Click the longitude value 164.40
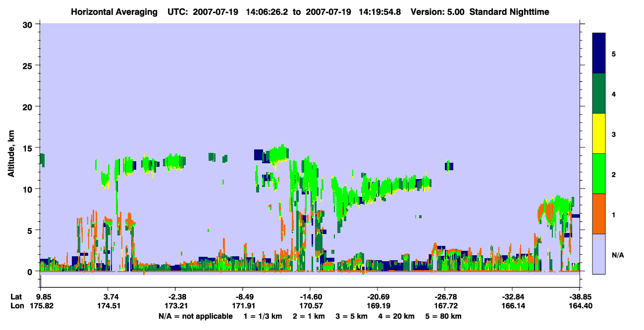This screenshot has height=330, width=644. click(x=581, y=306)
